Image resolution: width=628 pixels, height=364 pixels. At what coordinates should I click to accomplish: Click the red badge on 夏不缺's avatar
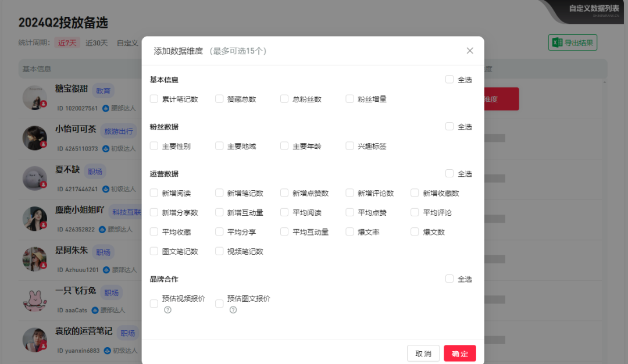pos(44,184)
